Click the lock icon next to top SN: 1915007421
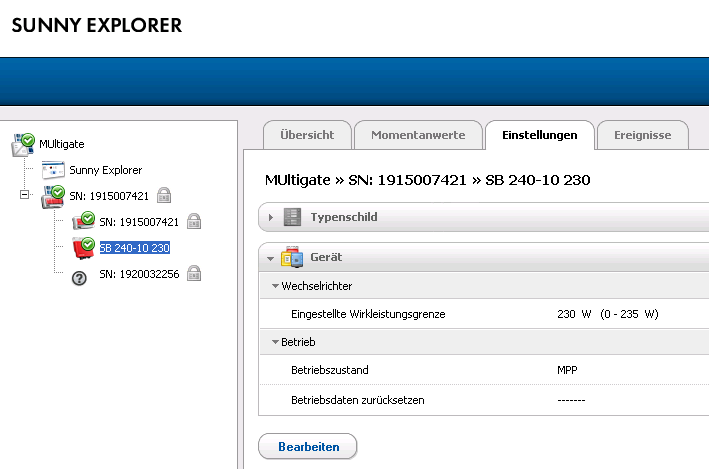709x469 pixels. pyautogui.click(x=164, y=196)
